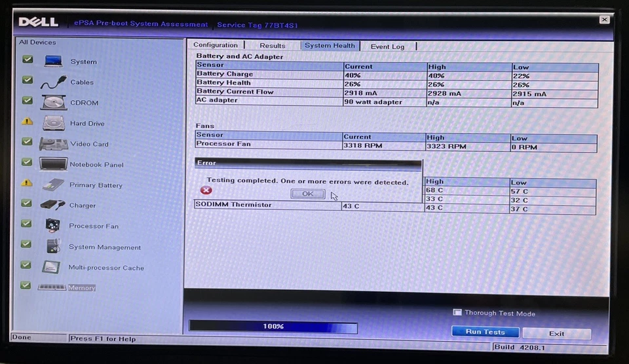Click the Processor Fan sensor row
629x364 pixels.
point(396,145)
